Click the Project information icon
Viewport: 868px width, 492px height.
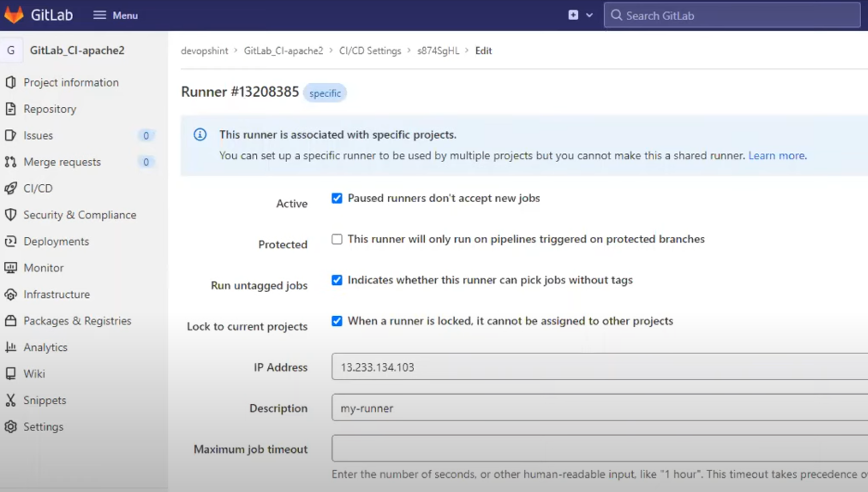(10, 82)
